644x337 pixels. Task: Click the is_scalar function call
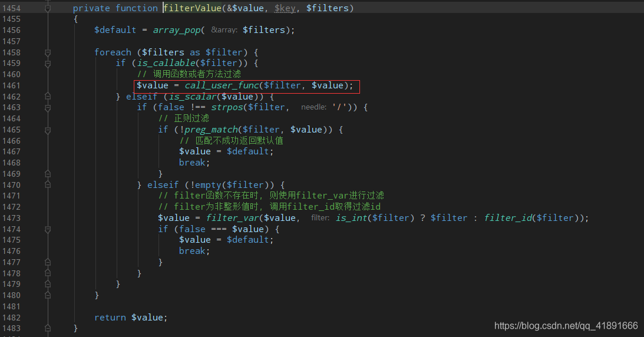pos(193,97)
